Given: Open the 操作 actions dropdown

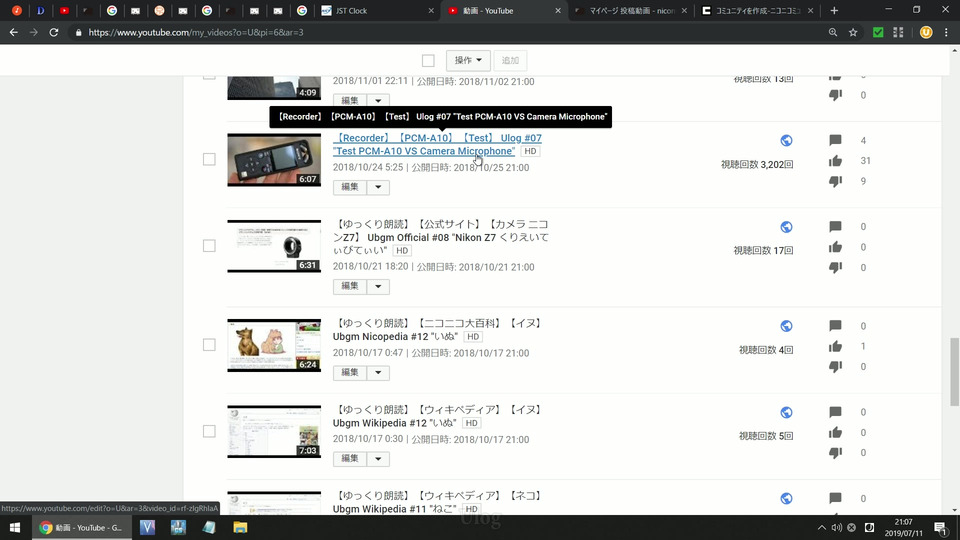Looking at the screenshot, I should tap(468, 61).
